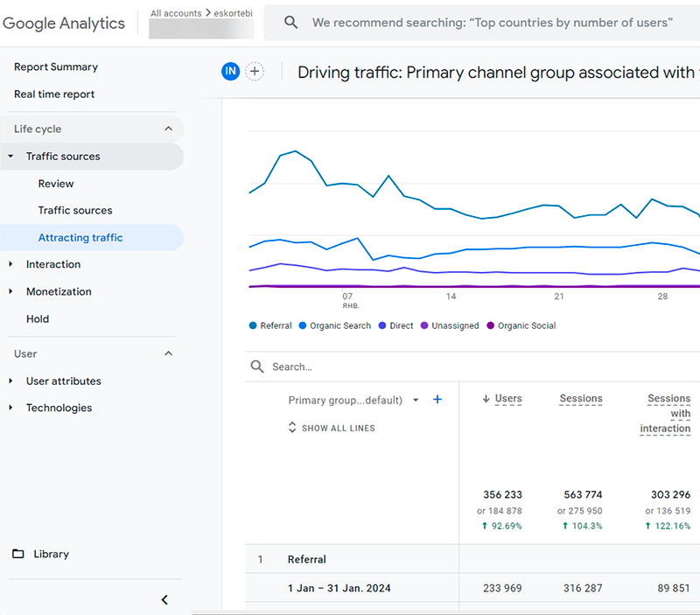The width and height of the screenshot is (700, 615).
Task: Click All accounts breadcrumb
Action: (176, 13)
